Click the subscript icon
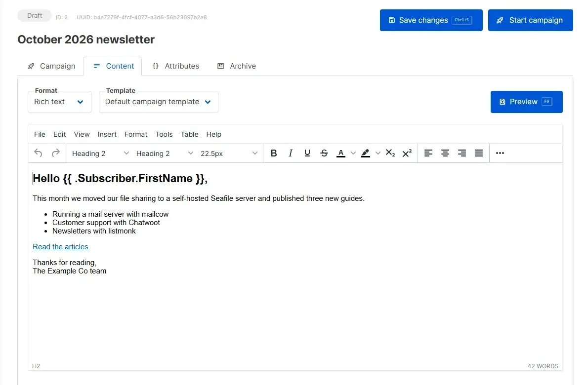The width and height of the screenshot is (588, 385). click(390, 153)
